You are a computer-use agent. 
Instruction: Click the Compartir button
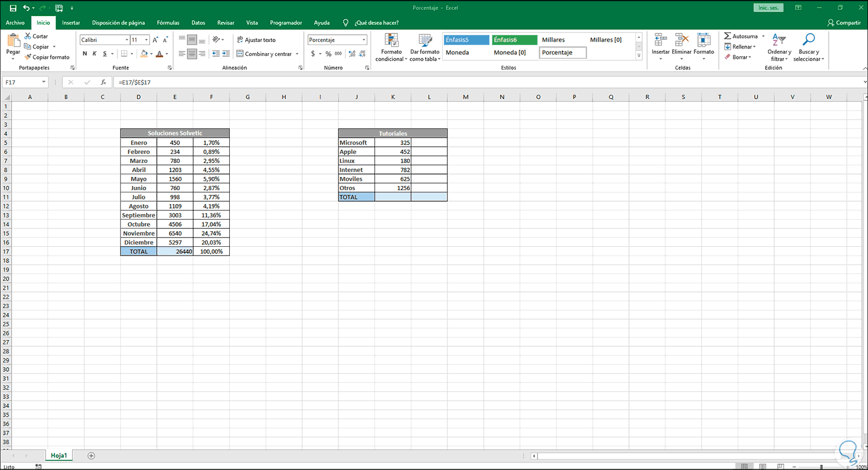(x=844, y=23)
